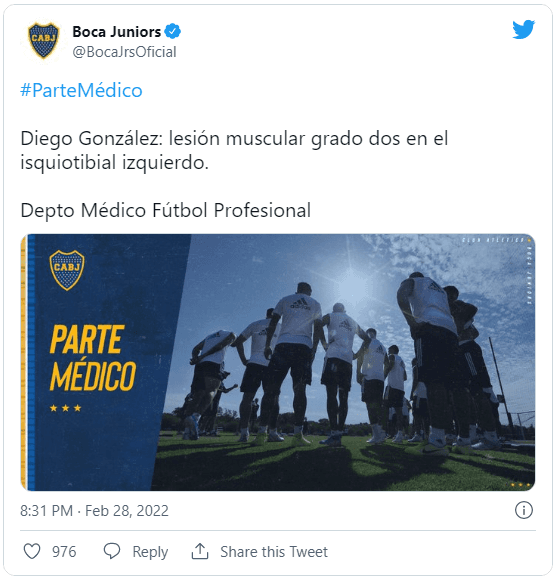556x580 pixels.
Task: Click the Depto Médico Fútbol Profesional line
Action: coord(165,210)
